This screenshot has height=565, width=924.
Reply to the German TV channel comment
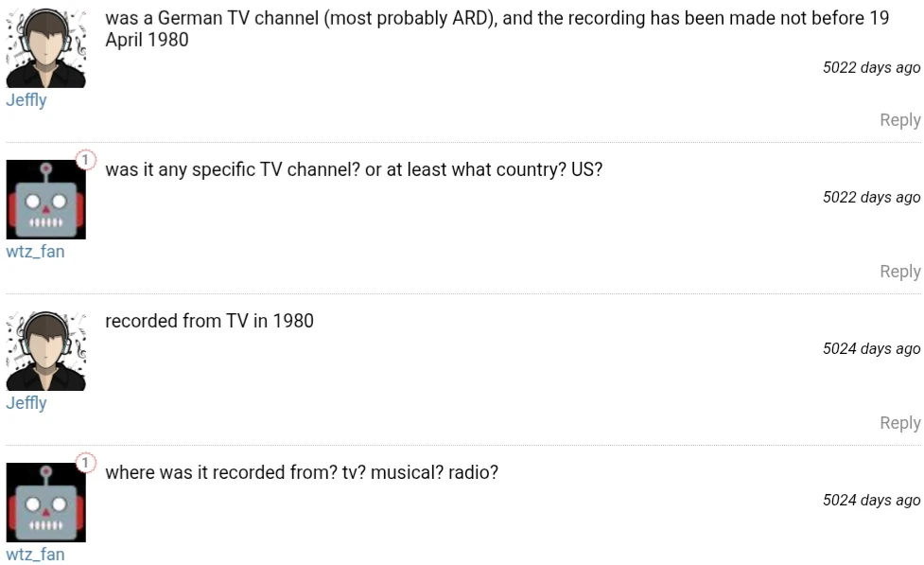click(899, 120)
